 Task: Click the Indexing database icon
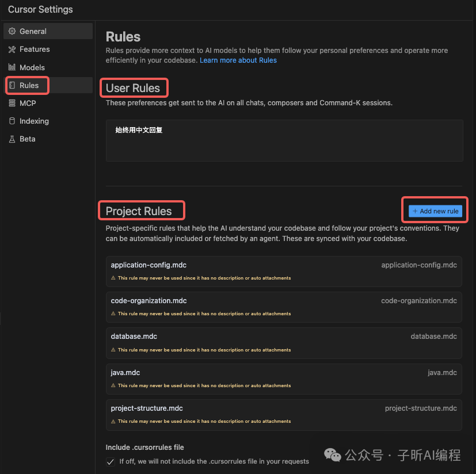point(12,121)
